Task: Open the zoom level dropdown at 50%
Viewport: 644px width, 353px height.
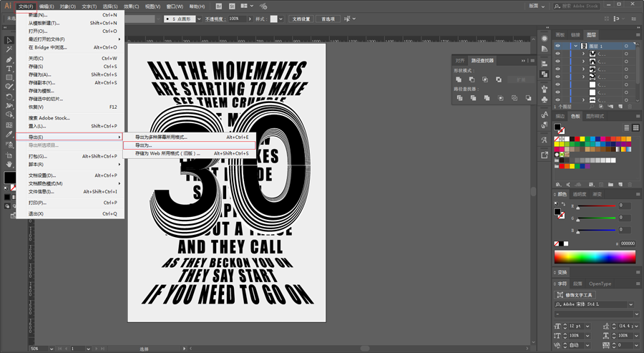Action: tap(52, 349)
